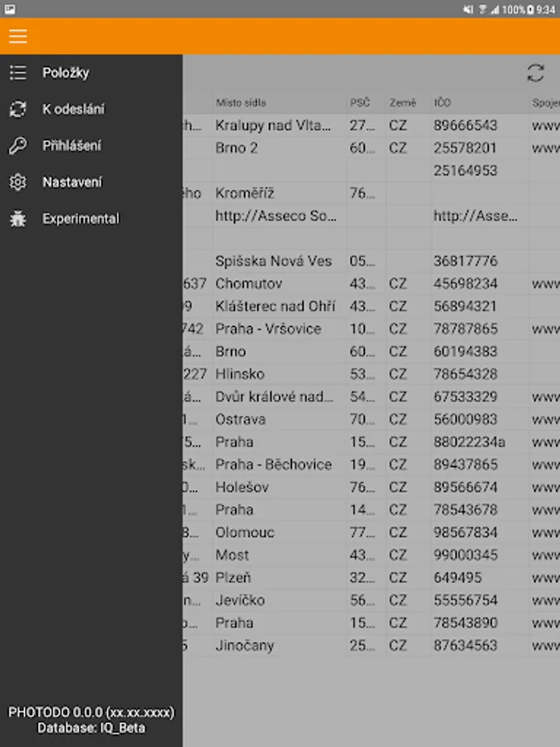Select the Brno 2 cell
The width and height of the screenshot is (560, 747).
tap(280, 149)
